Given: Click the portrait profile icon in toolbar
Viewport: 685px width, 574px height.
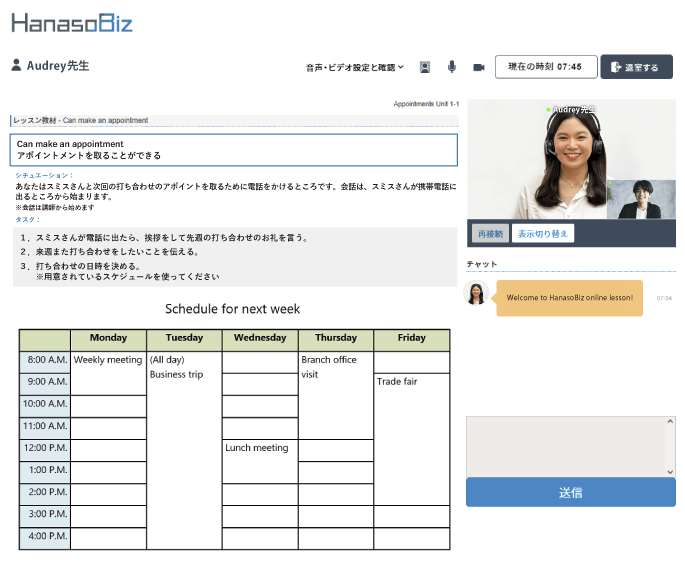Looking at the screenshot, I should click(x=425, y=67).
